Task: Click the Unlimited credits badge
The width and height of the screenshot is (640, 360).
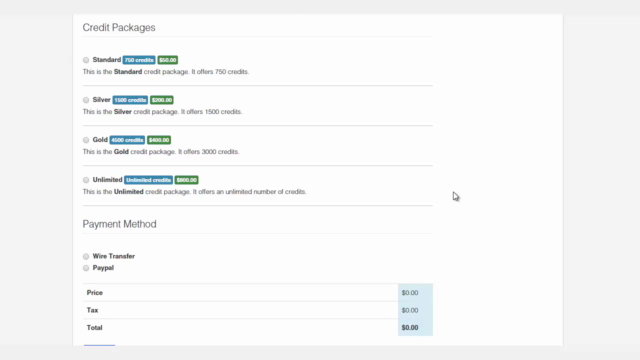Action: click(148, 180)
